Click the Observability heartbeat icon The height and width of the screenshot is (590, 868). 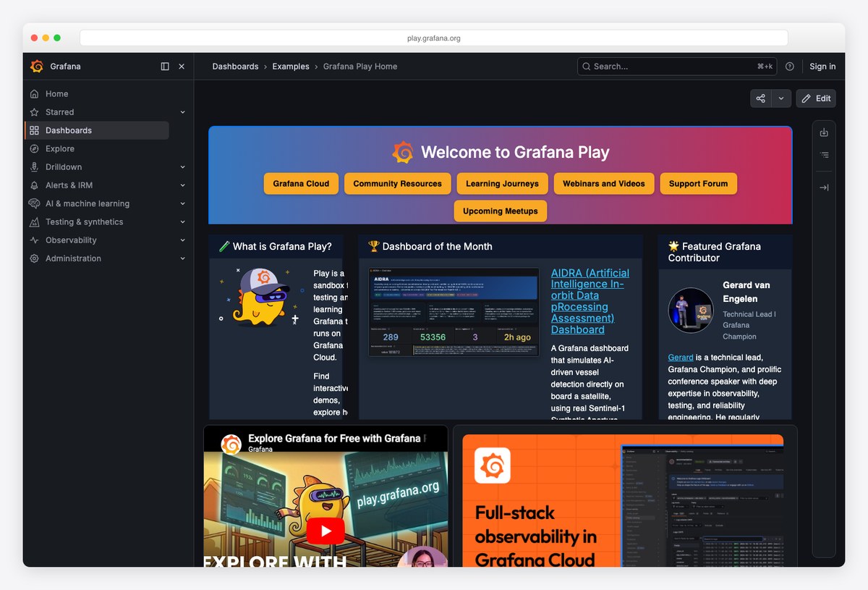pos(34,240)
